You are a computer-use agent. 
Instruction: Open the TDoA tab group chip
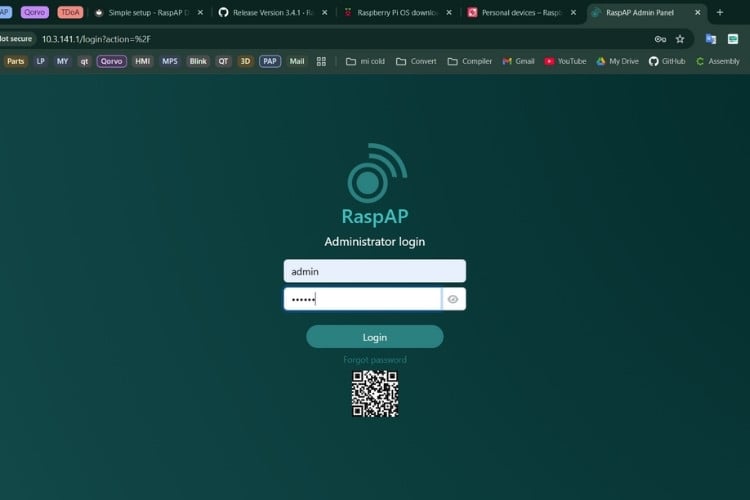[x=70, y=12]
